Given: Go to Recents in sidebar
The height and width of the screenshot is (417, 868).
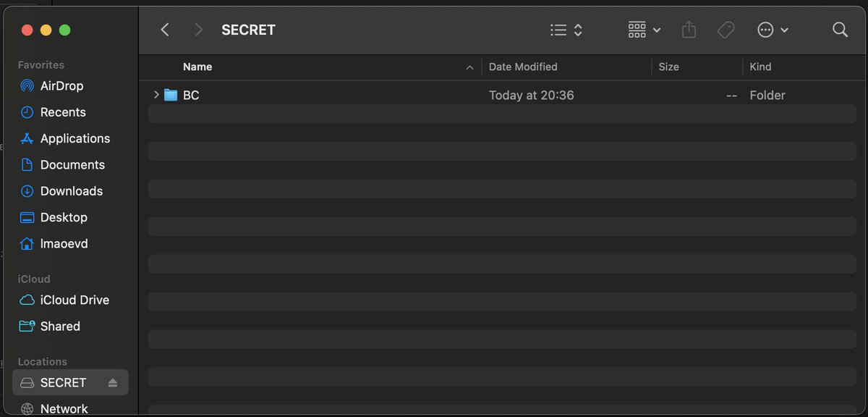Looking at the screenshot, I should [x=63, y=112].
